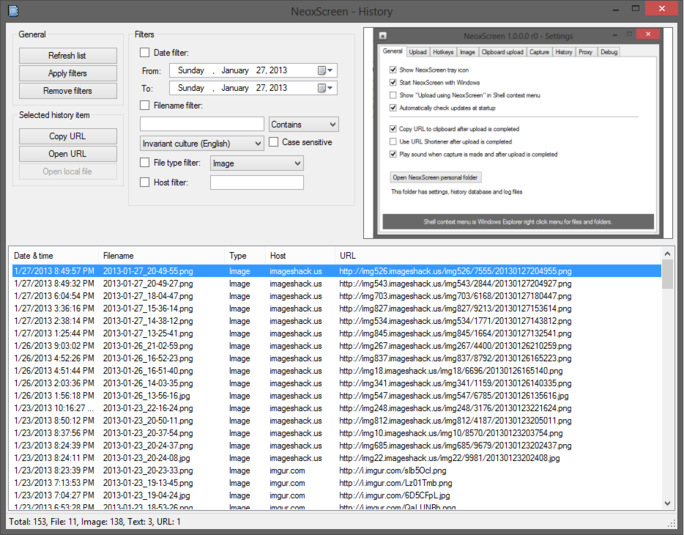Sort by the Host column header
684x535 pixels.
[x=300, y=256]
